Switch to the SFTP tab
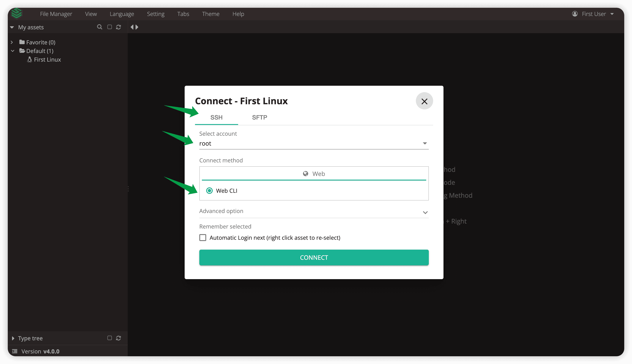The height and width of the screenshot is (364, 632). tap(259, 117)
